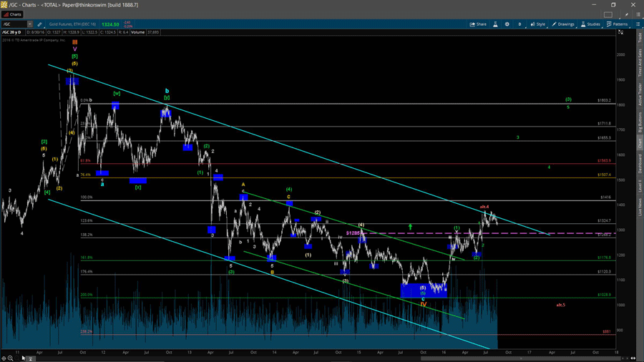Open chart settings gear icon
This screenshot has height=362, width=644.
coord(507,24)
